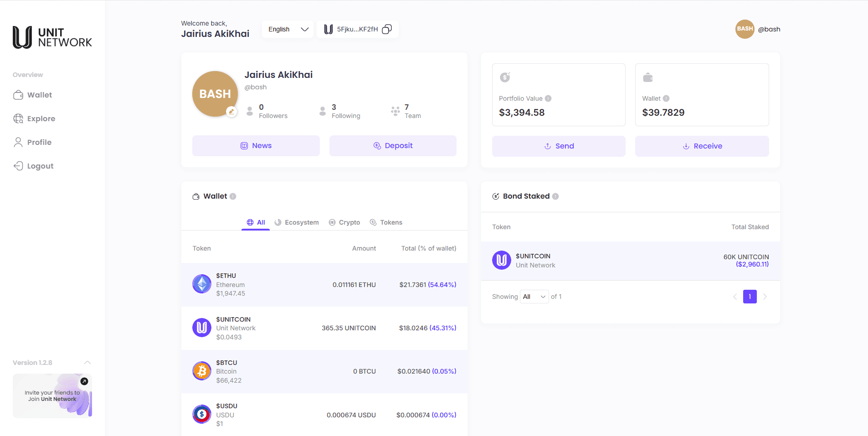Click the Receive button
This screenshot has width=868, height=436.
point(702,146)
